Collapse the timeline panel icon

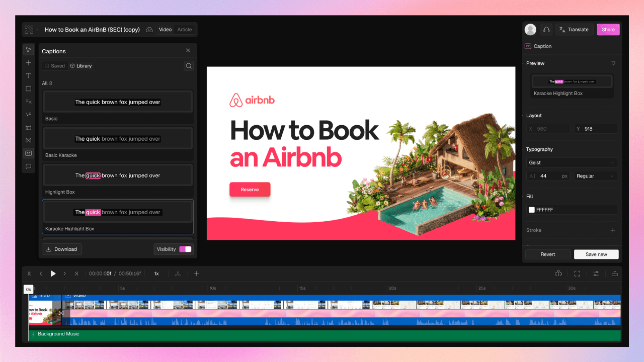point(614,274)
